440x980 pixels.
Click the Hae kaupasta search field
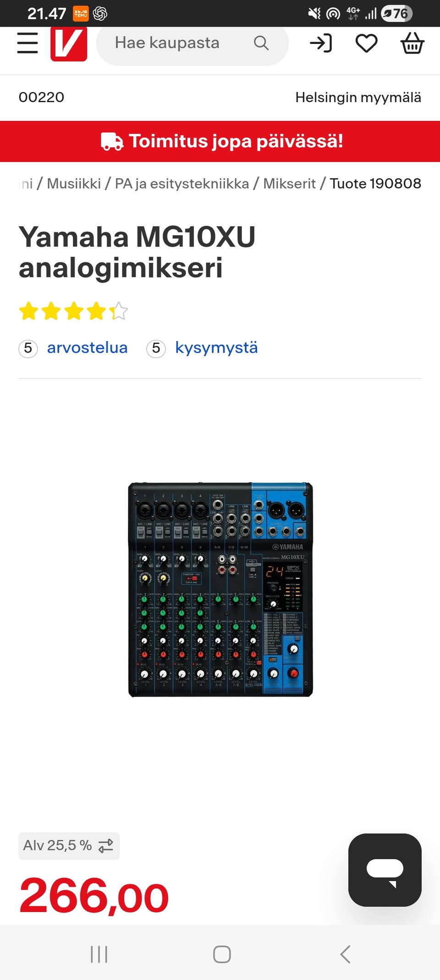(x=192, y=43)
